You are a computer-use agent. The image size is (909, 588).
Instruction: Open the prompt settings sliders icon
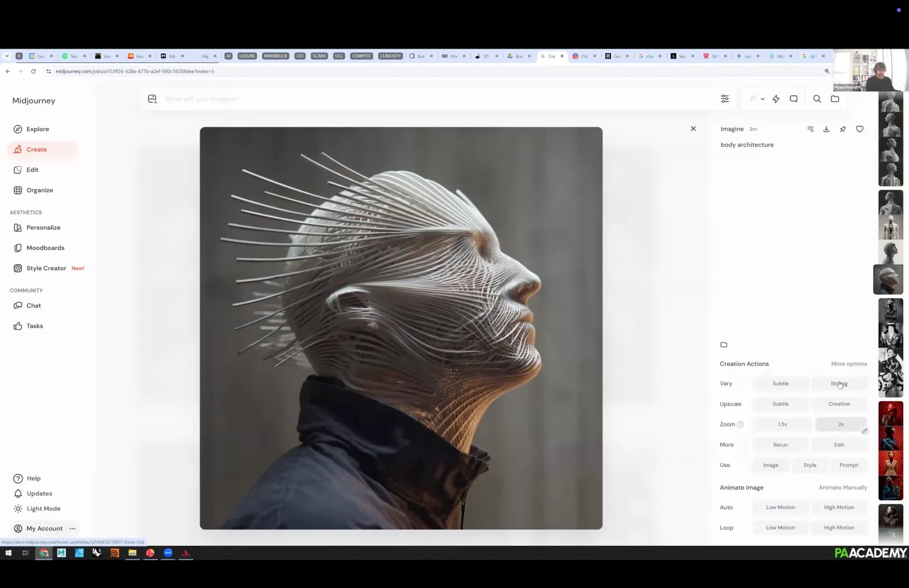725,99
